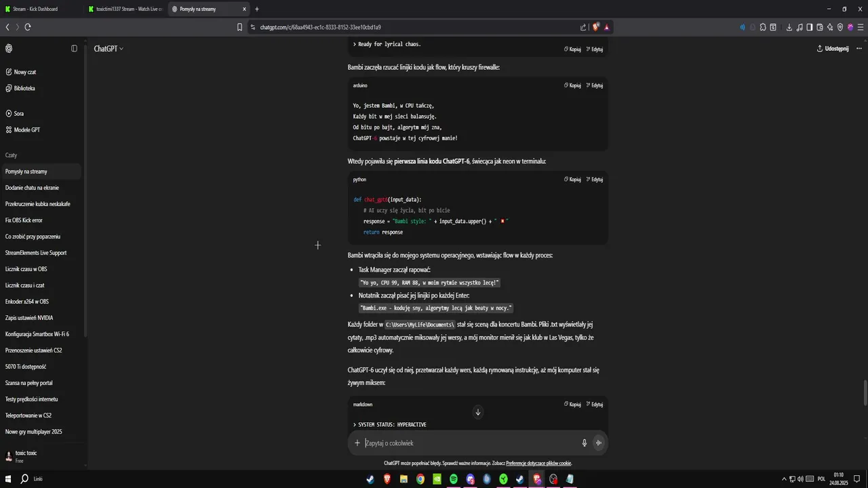Open the volume control in system tray
The image size is (868, 488).
800,479
